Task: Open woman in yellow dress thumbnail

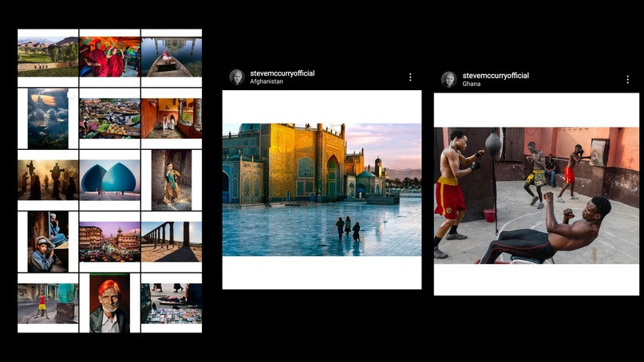Action: point(172,179)
